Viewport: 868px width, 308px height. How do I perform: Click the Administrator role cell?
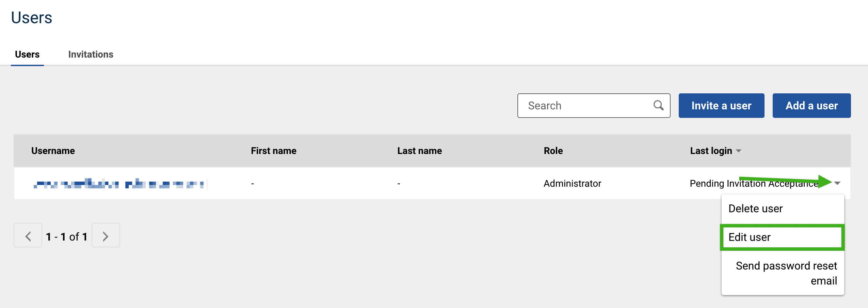572,184
